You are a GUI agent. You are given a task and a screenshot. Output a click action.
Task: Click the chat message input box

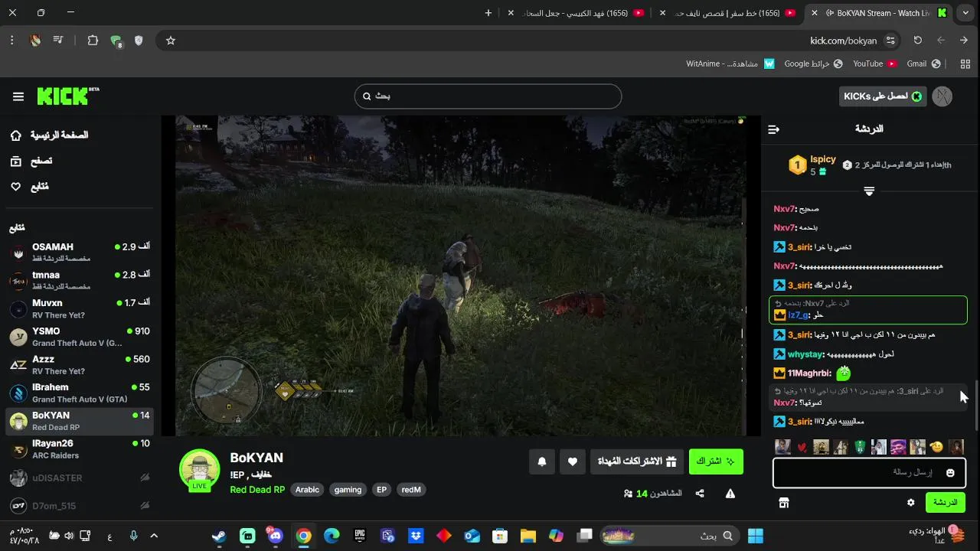869,473
